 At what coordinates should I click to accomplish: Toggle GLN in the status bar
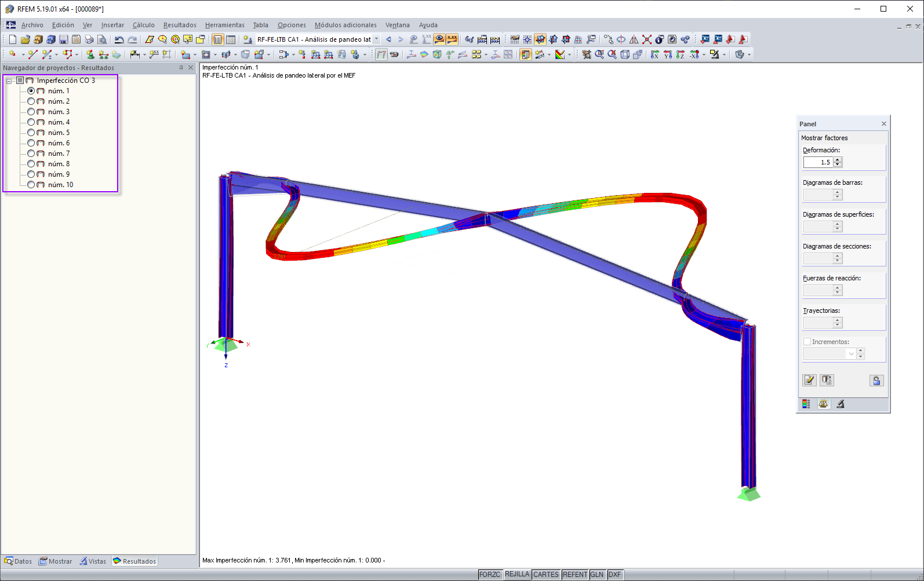click(597, 575)
